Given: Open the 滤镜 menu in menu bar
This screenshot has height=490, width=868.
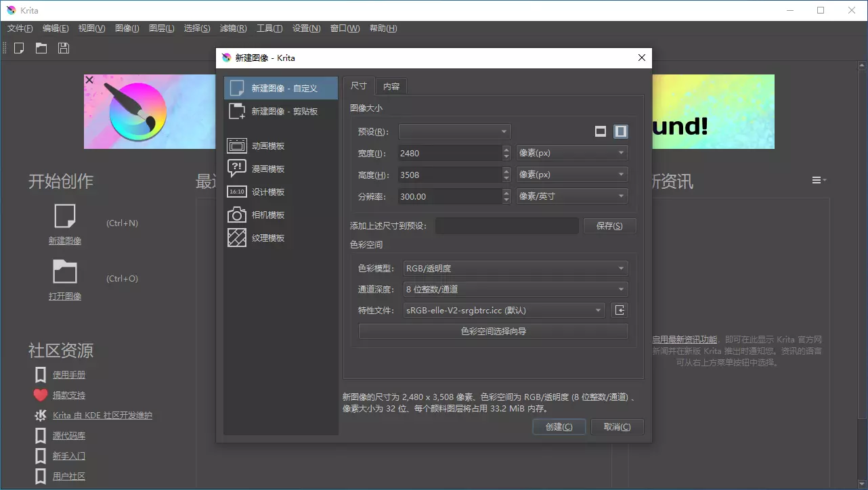Looking at the screenshot, I should 233,28.
